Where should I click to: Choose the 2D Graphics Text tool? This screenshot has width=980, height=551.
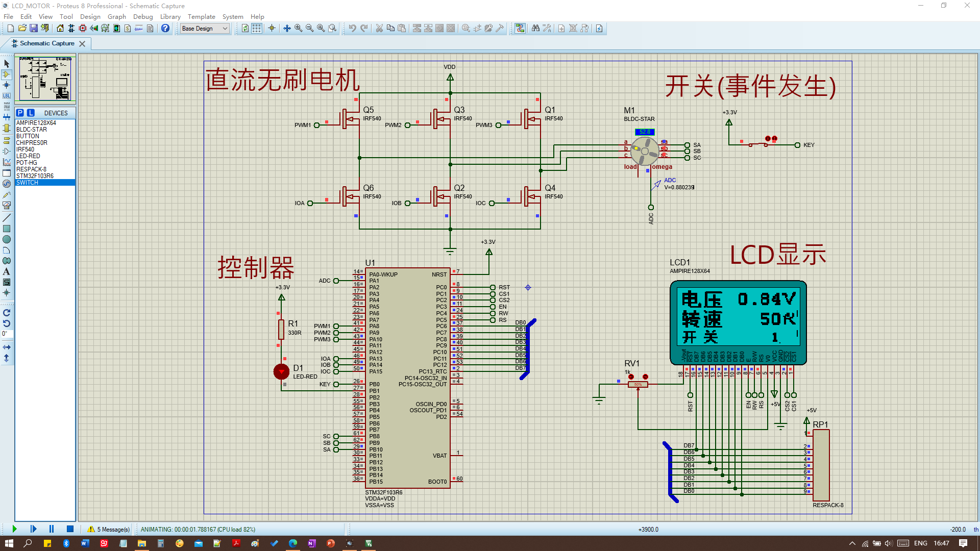pyautogui.click(x=7, y=271)
